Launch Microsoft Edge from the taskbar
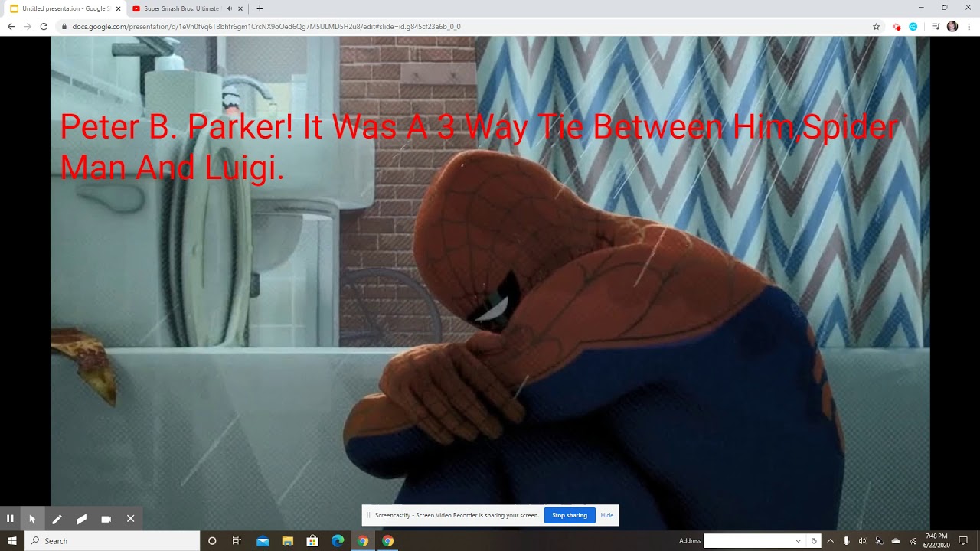 click(338, 541)
